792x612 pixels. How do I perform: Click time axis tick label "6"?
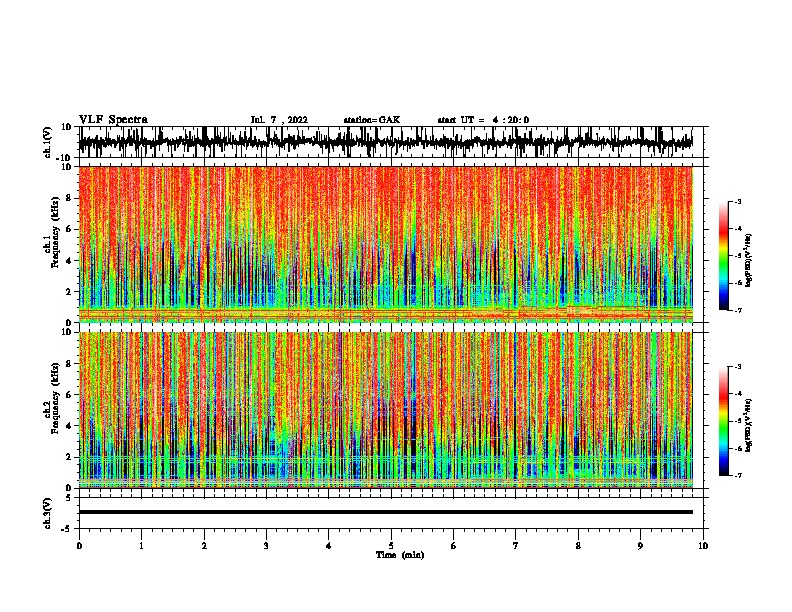454,545
